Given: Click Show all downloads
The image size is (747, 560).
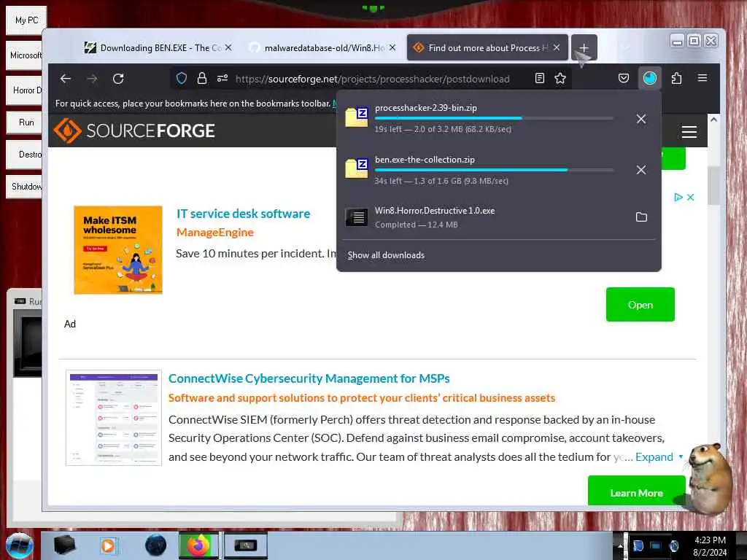Looking at the screenshot, I should click(x=386, y=255).
